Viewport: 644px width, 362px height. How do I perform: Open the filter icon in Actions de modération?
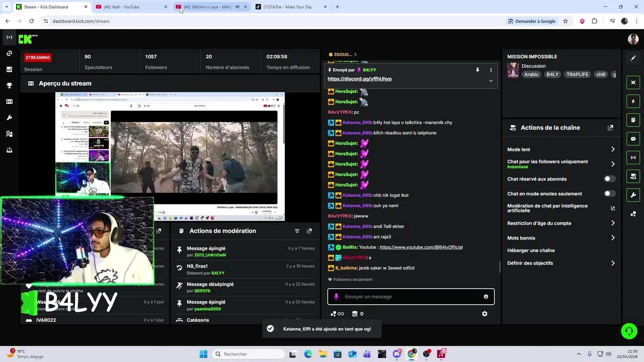(x=297, y=231)
